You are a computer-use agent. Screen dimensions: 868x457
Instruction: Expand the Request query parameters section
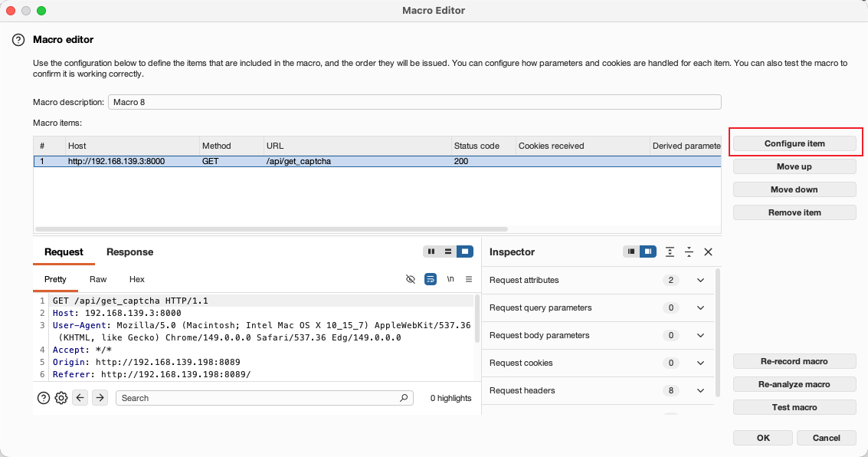tap(700, 308)
